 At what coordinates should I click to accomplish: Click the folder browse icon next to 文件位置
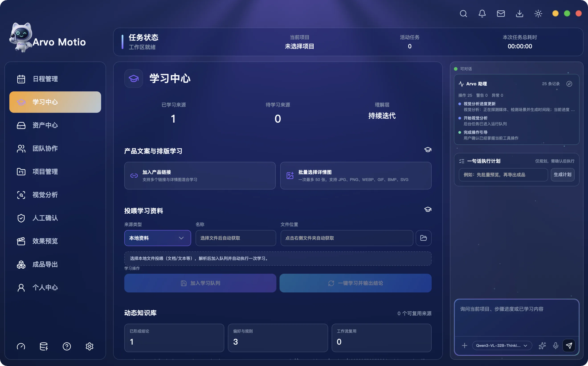[x=423, y=238]
